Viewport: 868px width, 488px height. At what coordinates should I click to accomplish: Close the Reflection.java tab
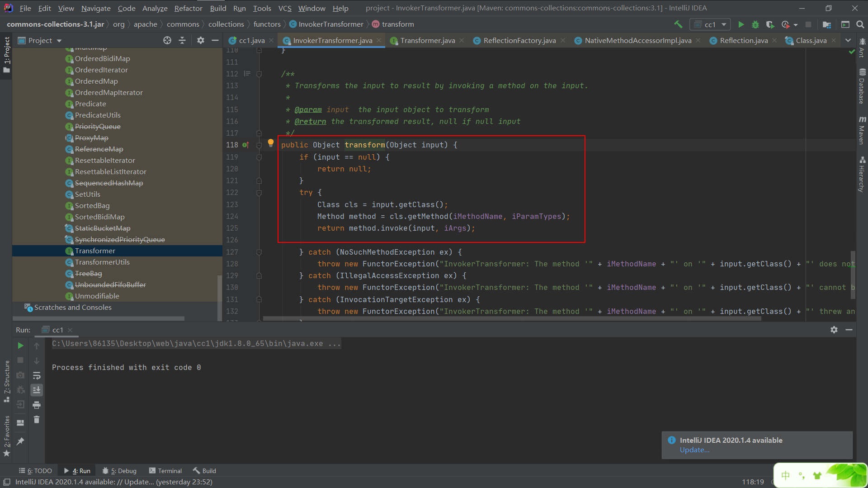coord(774,40)
